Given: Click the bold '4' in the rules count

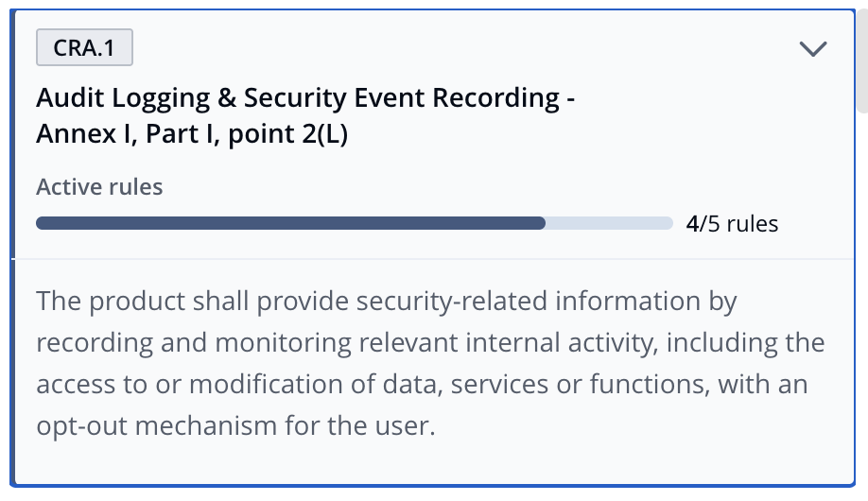Looking at the screenshot, I should (x=692, y=224).
